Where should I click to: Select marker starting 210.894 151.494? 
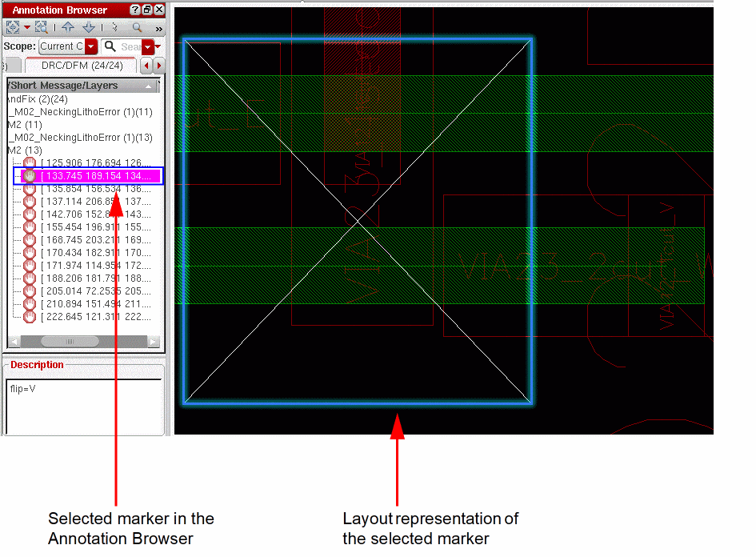click(x=95, y=304)
